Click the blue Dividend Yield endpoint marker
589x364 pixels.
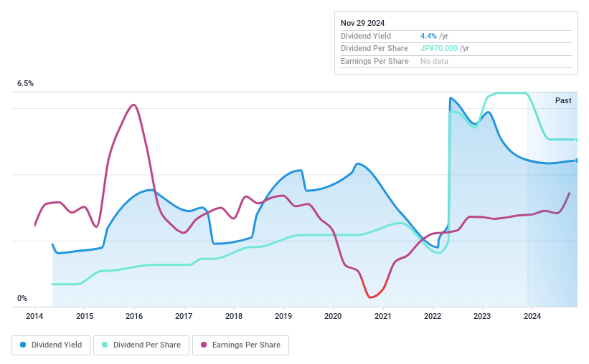tap(577, 161)
